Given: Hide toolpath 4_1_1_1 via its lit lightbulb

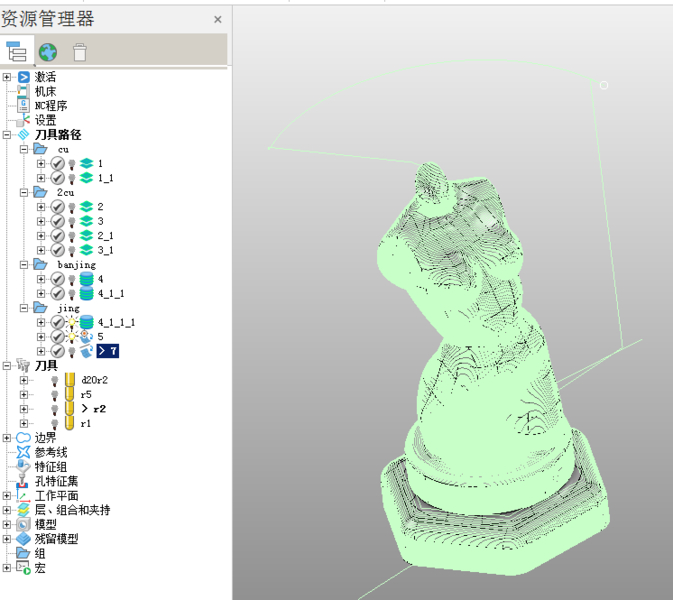Looking at the screenshot, I should [x=72, y=323].
